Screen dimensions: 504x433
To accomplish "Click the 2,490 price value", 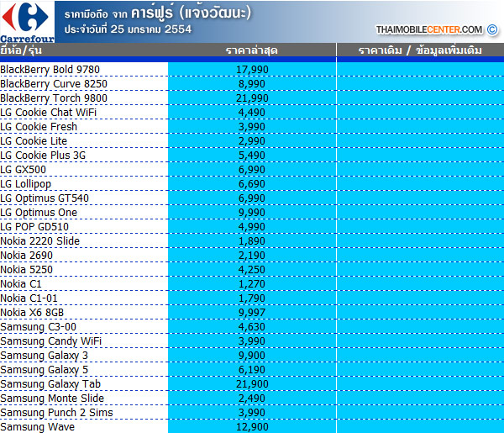I will pos(252,399).
